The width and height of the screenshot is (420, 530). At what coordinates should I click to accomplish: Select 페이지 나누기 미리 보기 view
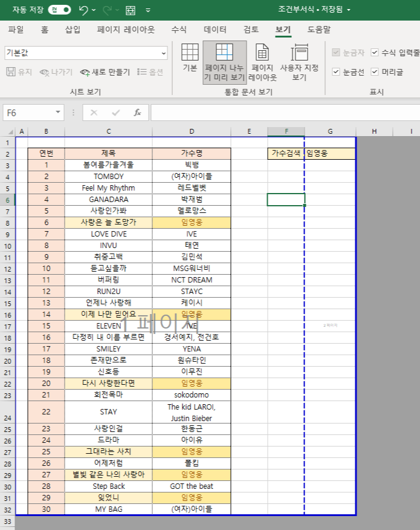tap(225, 62)
